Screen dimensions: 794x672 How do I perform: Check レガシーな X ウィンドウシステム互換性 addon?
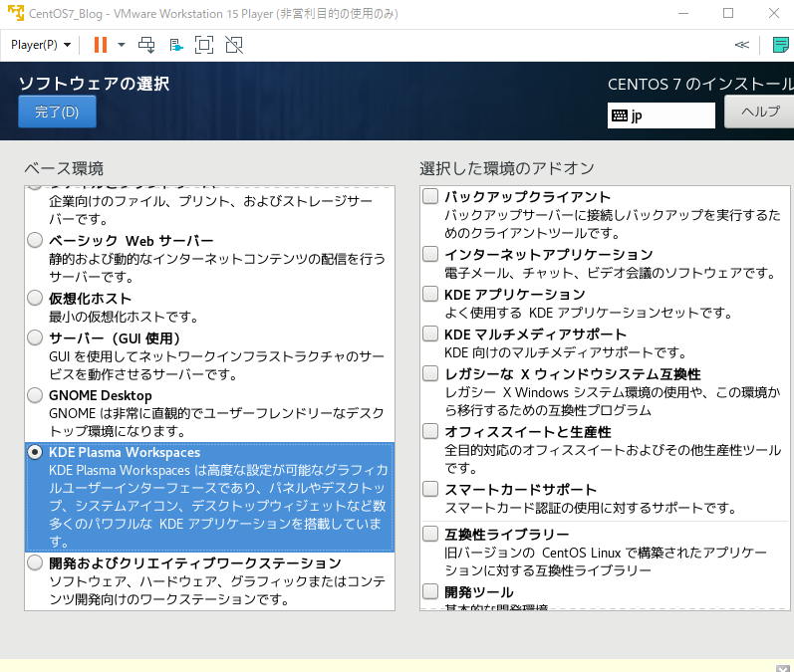[x=430, y=373]
